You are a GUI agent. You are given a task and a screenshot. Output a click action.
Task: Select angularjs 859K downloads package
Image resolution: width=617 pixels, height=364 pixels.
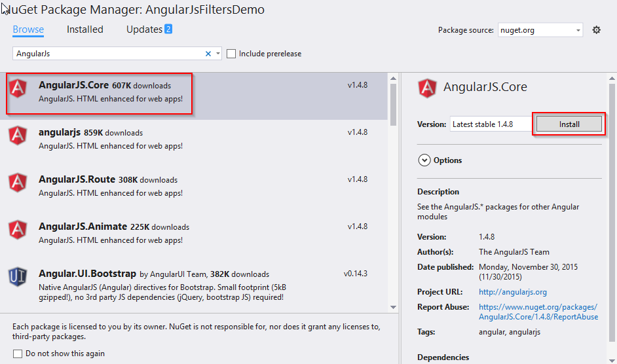194,143
